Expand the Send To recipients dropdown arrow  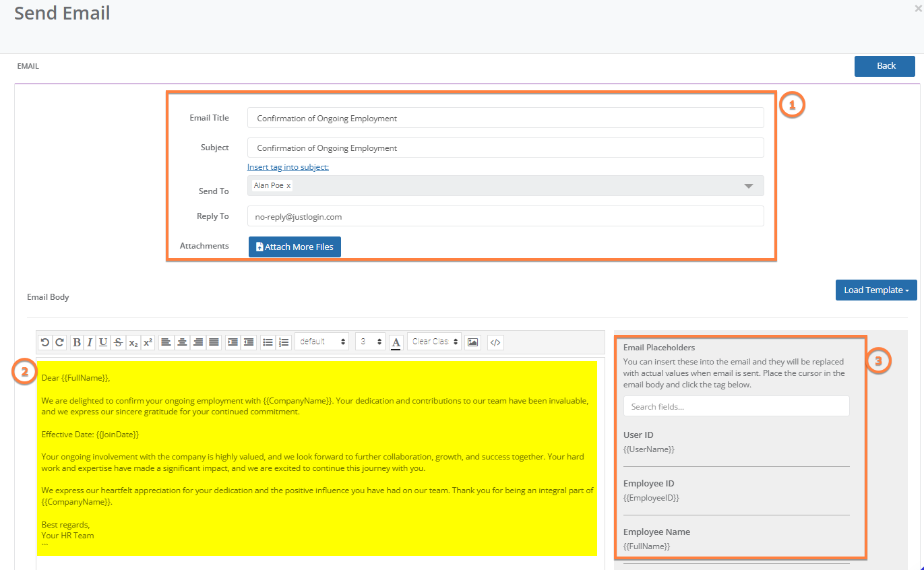click(748, 186)
